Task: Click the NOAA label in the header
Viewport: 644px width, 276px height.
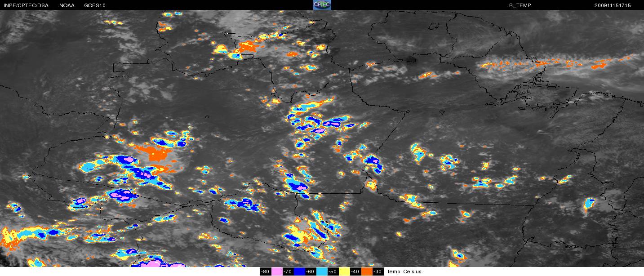Action: tap(67, 5)
